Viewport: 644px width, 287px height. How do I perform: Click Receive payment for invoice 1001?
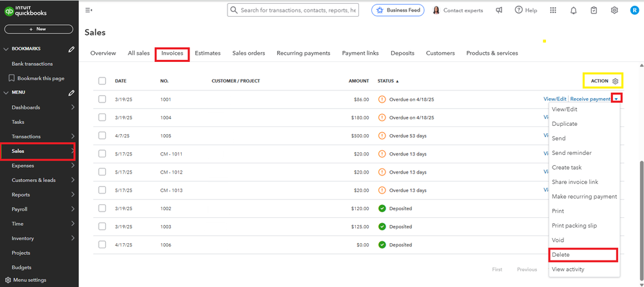tap(590, 99)
